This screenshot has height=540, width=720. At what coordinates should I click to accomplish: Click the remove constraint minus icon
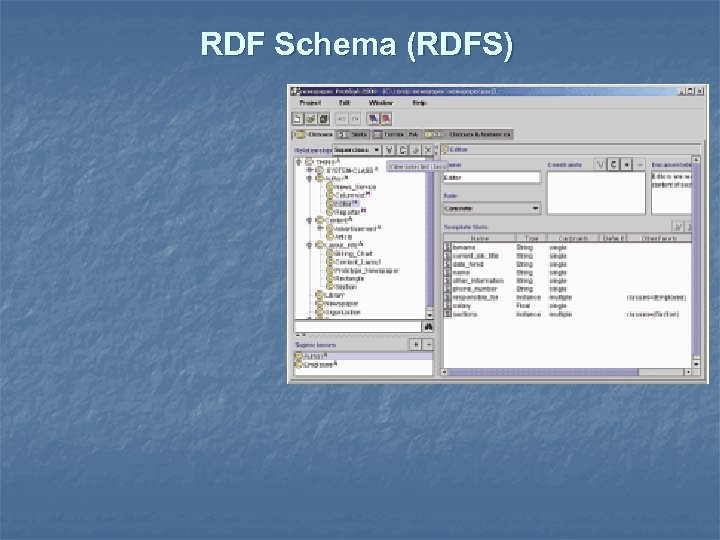[640, 164]
